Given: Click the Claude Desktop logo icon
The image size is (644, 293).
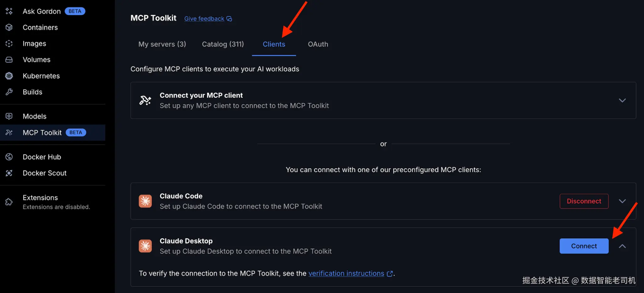Looking at the screenshot, I should (145, 246).
